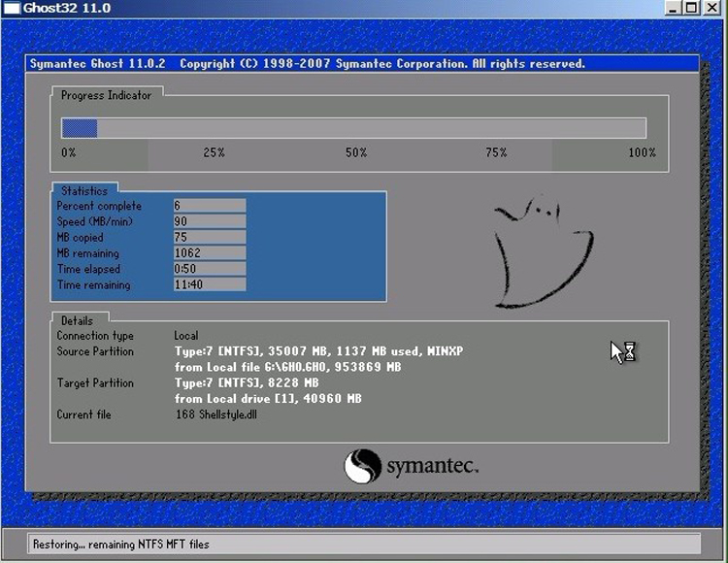Click the Ghost32 title bar app icon
The width and height of the screenshot is (728, 563).
coord(9,8)
